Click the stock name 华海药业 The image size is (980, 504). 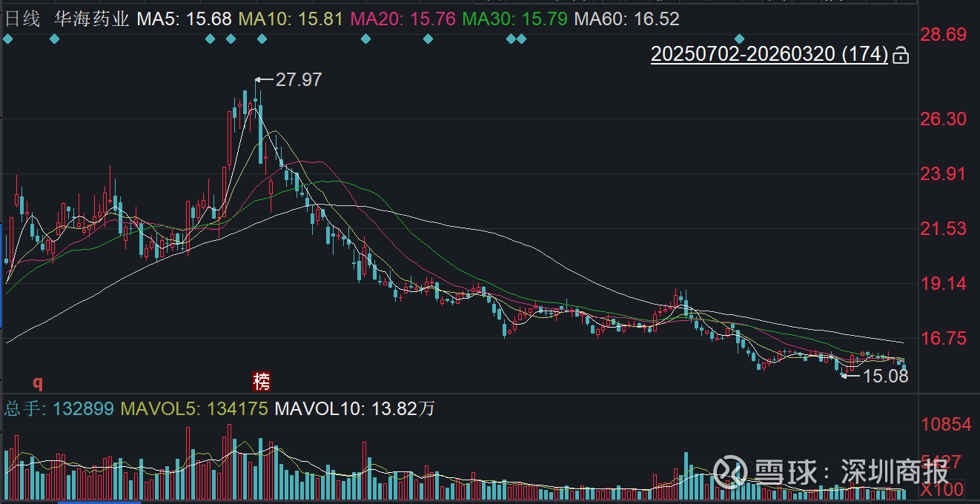click(x=92, y=19)
